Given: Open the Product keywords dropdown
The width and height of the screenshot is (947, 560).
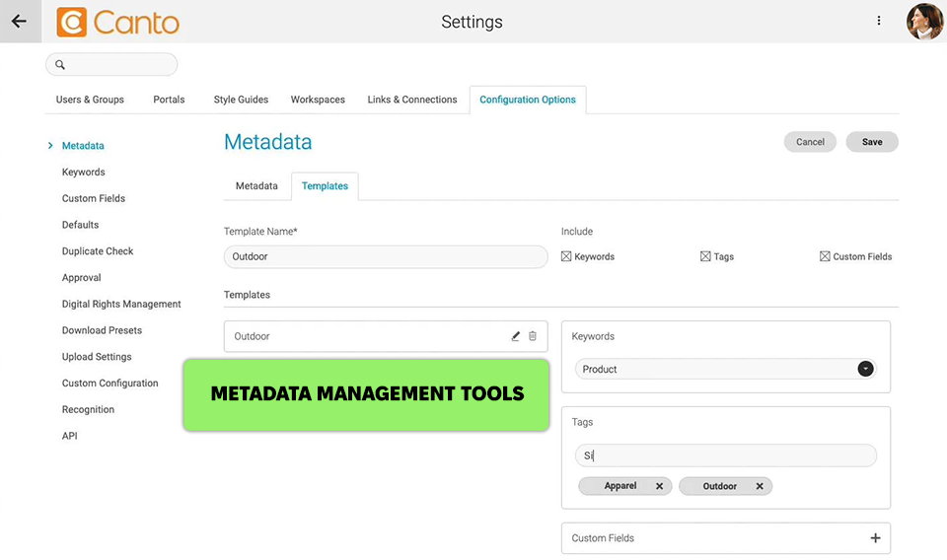Looking at the screenshot, I should [x=865, y=369].
